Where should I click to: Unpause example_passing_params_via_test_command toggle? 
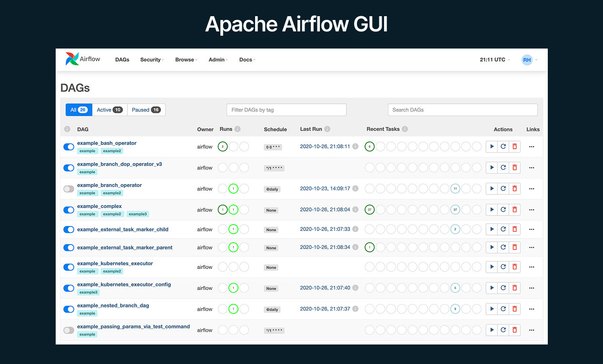pyautogui.click(x=69, y=330)
